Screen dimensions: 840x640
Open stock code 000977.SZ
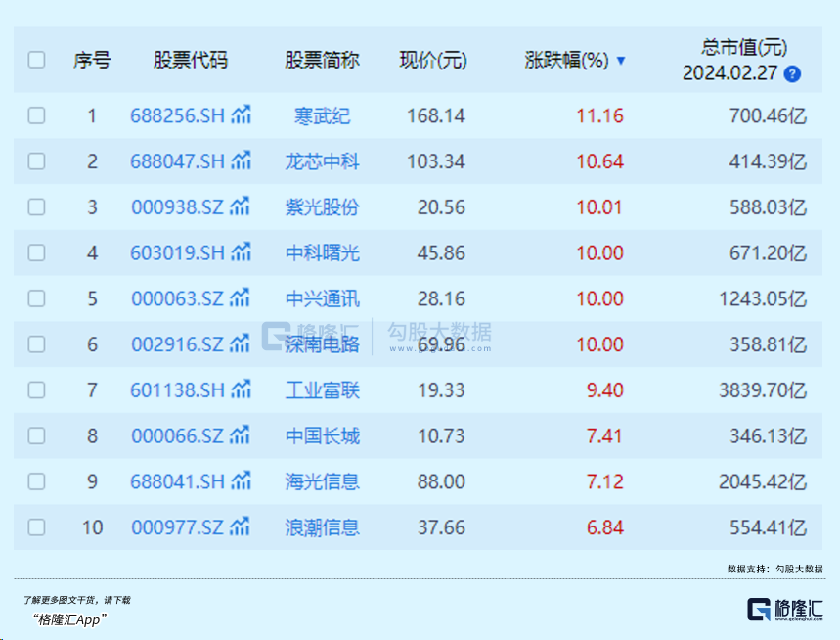click(x=177, y=527)
